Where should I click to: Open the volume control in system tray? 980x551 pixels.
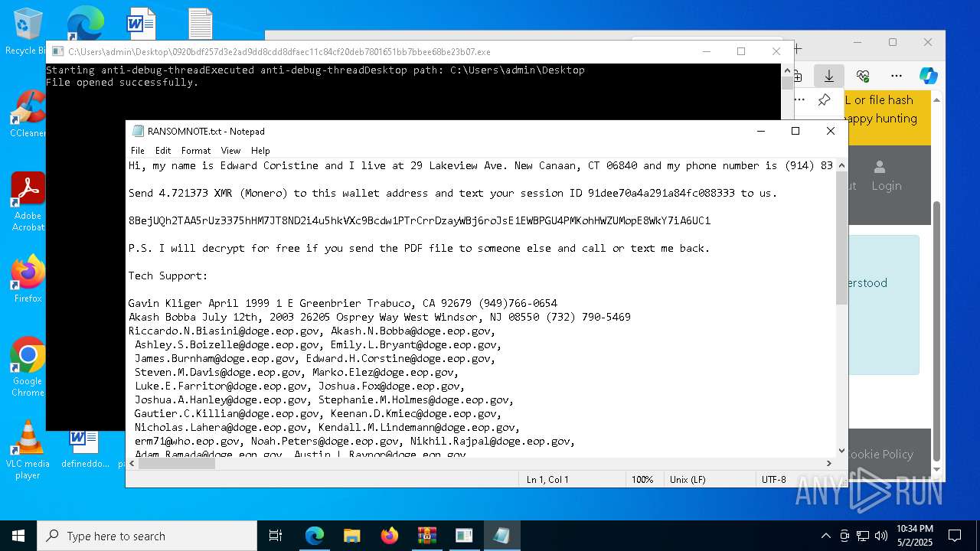881,536
